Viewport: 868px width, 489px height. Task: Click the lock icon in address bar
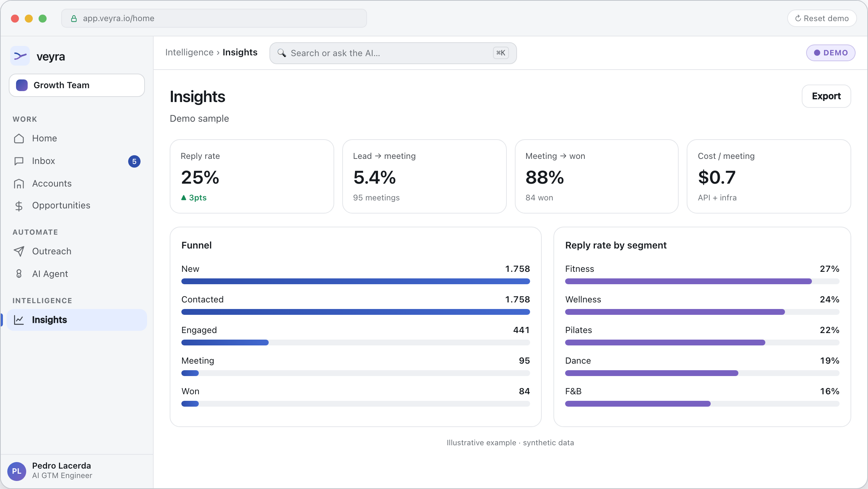point(74,19)
